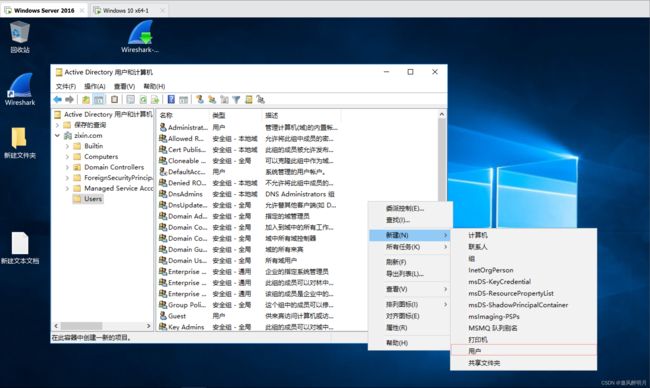650x388 pixels.
Task: Select the 新建文本文档 desktop file icon
Action: coord(19,248)
